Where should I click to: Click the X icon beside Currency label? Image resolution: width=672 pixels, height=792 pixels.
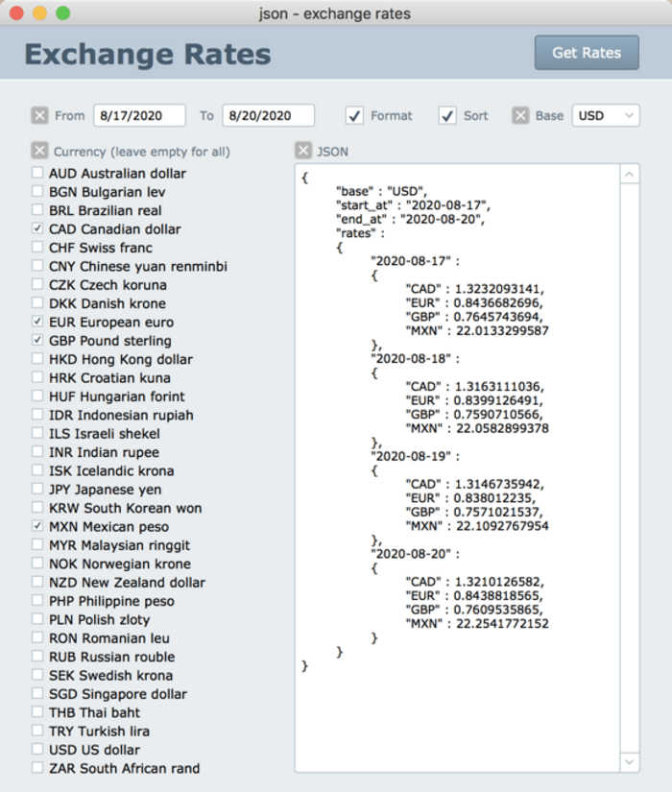pyautogui.click(x=39, y=151)
